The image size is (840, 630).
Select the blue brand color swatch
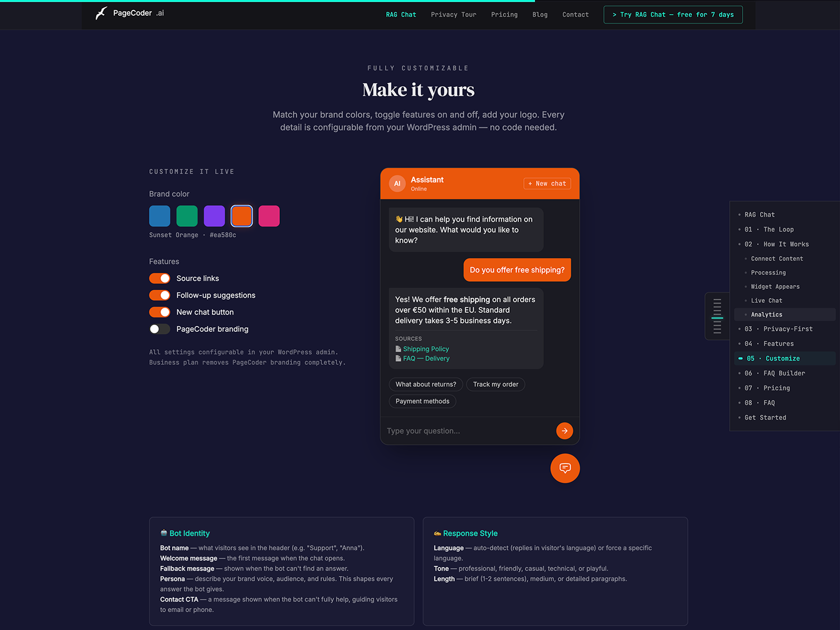click(160, 216)
